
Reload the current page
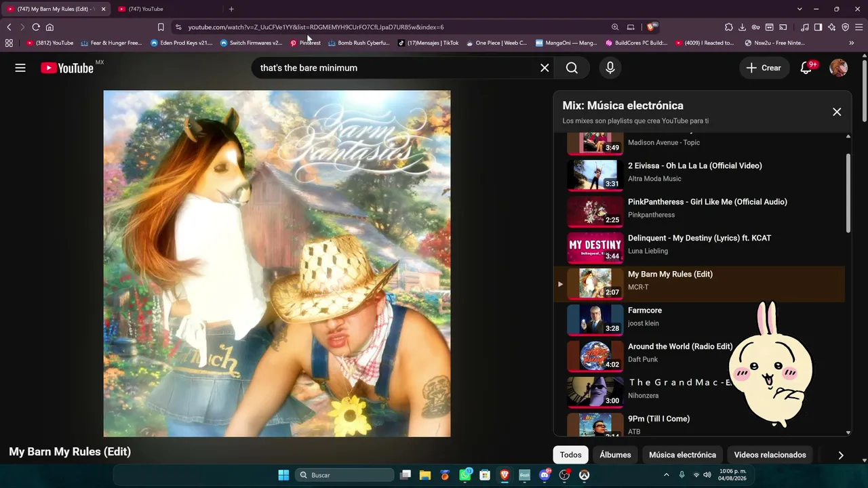pyautogui.click(x=36, y=27)
